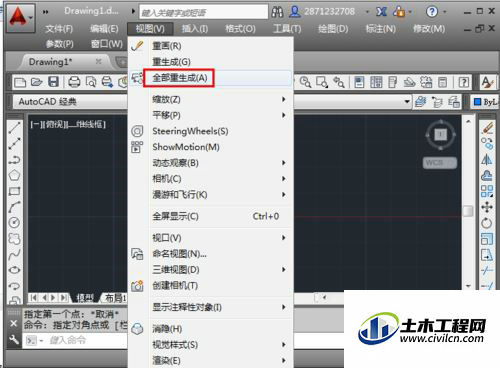Click the Properties palette icon

(x=359, y=82)
